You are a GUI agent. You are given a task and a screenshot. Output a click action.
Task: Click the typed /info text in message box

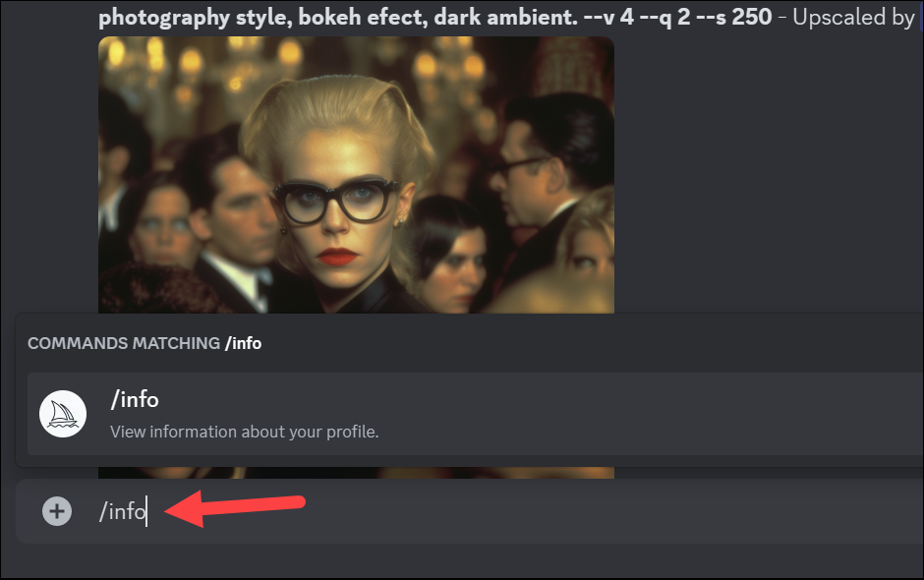pos(123,511)
